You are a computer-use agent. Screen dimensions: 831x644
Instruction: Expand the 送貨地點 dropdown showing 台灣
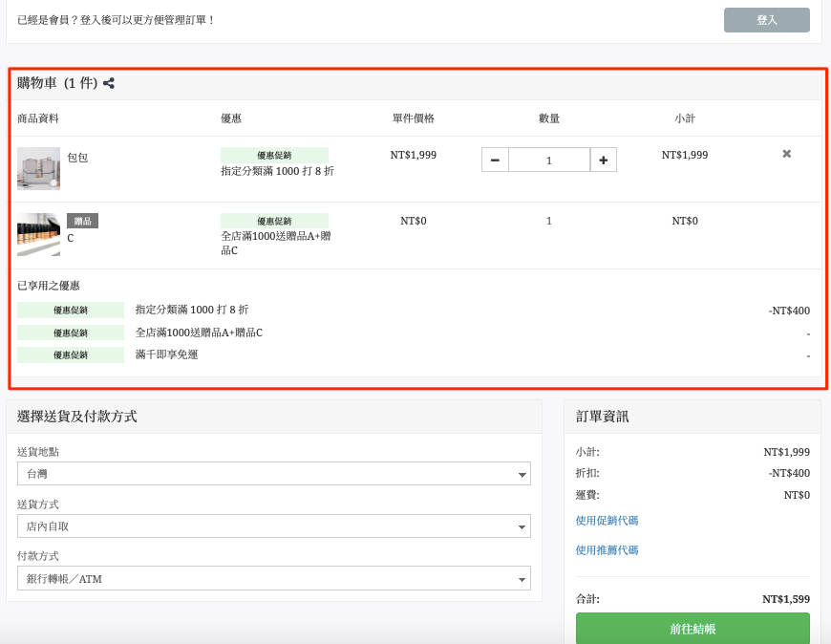coord(274,474)
